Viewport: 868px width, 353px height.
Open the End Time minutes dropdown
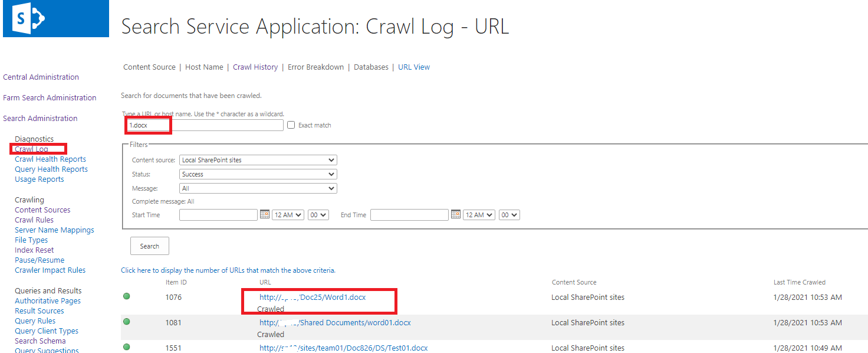coord(509,215)
